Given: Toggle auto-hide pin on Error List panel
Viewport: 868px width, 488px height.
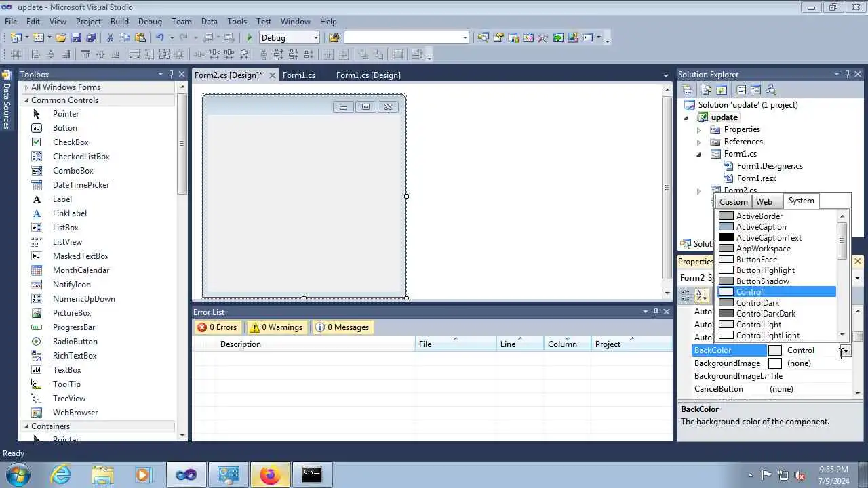Looking at the screenshot, I should pyautogui.click(x=656, y=312).
